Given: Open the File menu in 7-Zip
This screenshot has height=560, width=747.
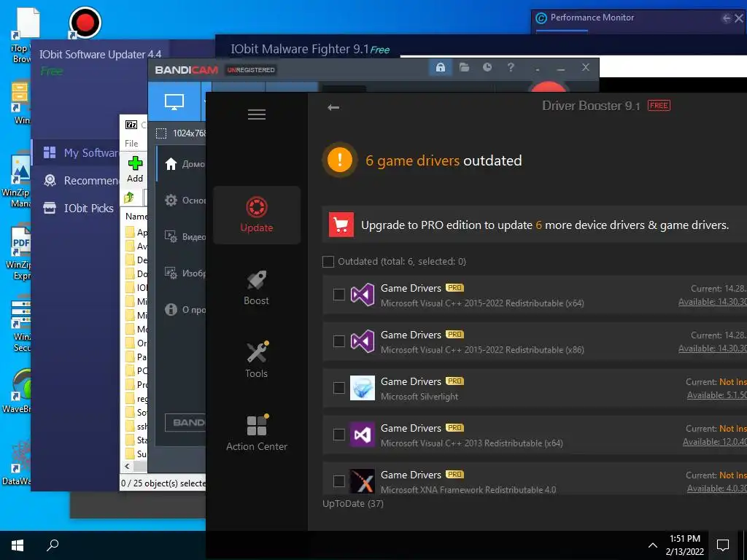Looking at the screenshot, I should click(x=131, y=144).
